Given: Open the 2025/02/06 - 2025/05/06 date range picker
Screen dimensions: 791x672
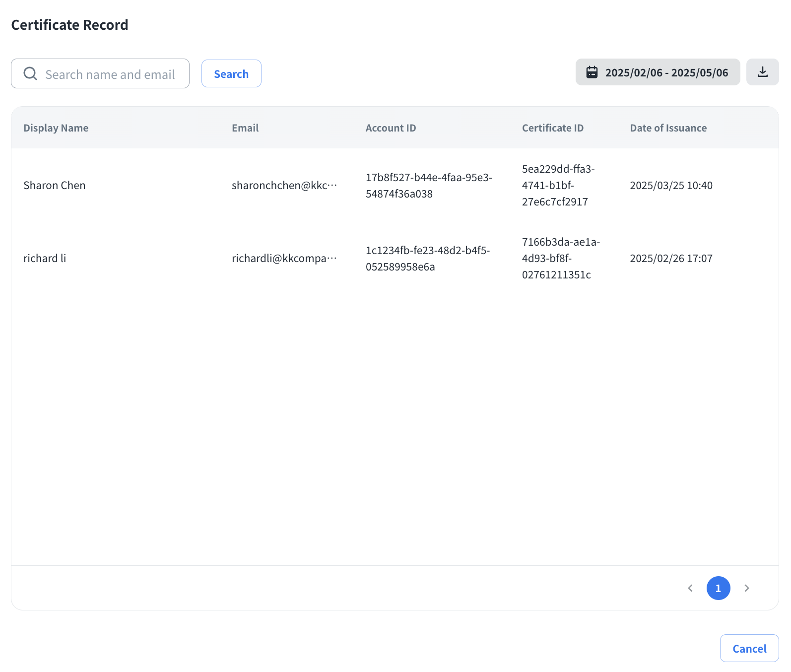Looking at the screenshot, I should [666, 72].
